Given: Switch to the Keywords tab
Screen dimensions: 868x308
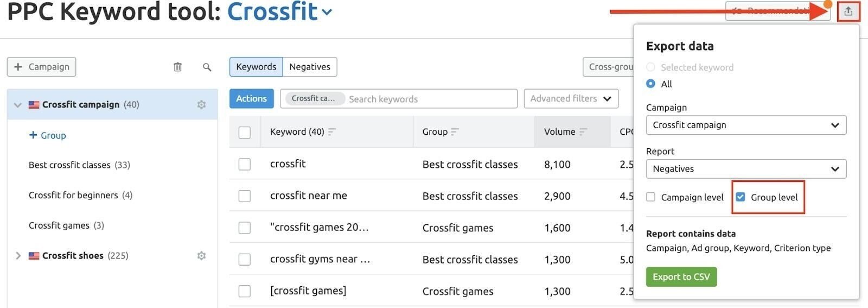Looking at the screenshot, I should (x=256, y=67).
